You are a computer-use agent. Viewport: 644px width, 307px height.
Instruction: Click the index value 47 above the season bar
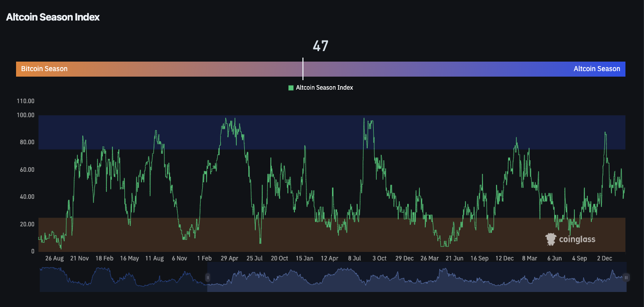tap(321, 46)
